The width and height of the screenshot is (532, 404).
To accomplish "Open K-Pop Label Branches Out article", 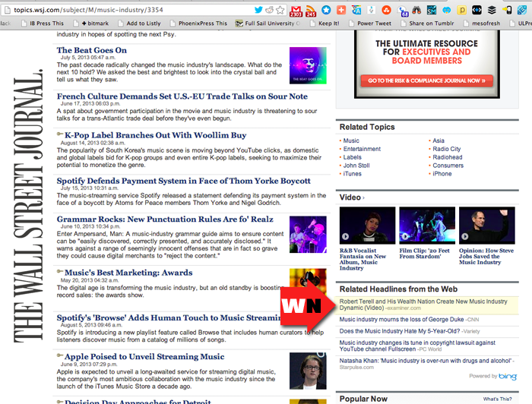I will (x=155, y=135).
